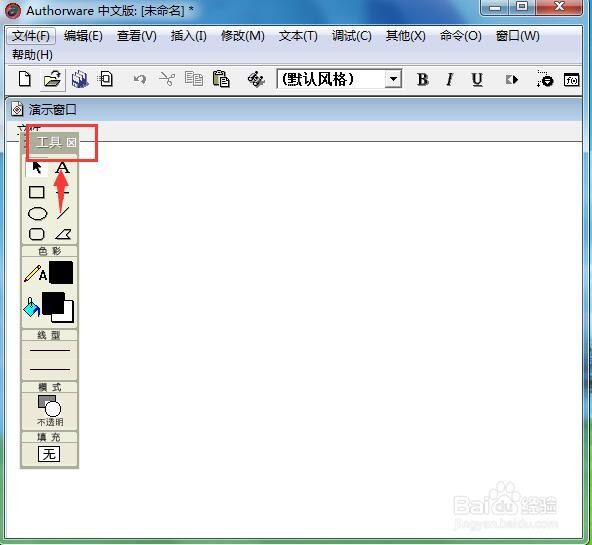Click the Restart run toolbar icon
This screenshot has height=545, width=592.
click(512, 80)
